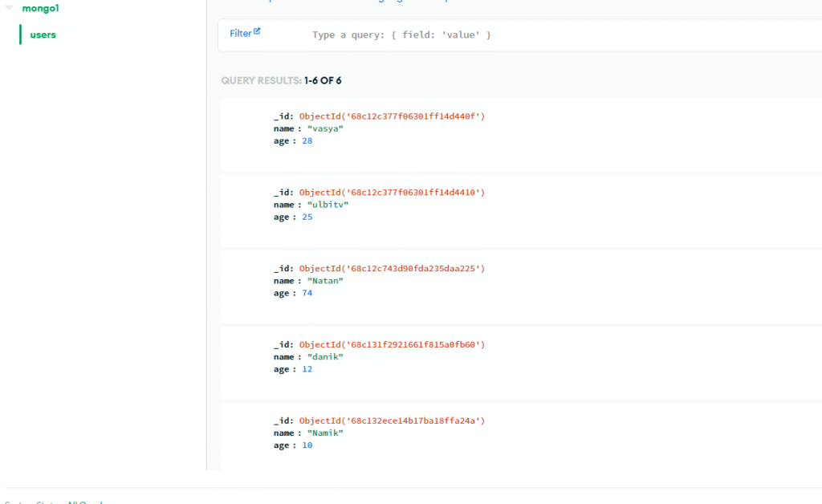Click the external link icon beside Filter
Viewport: 822px width, 504px height.
(257, 32)
